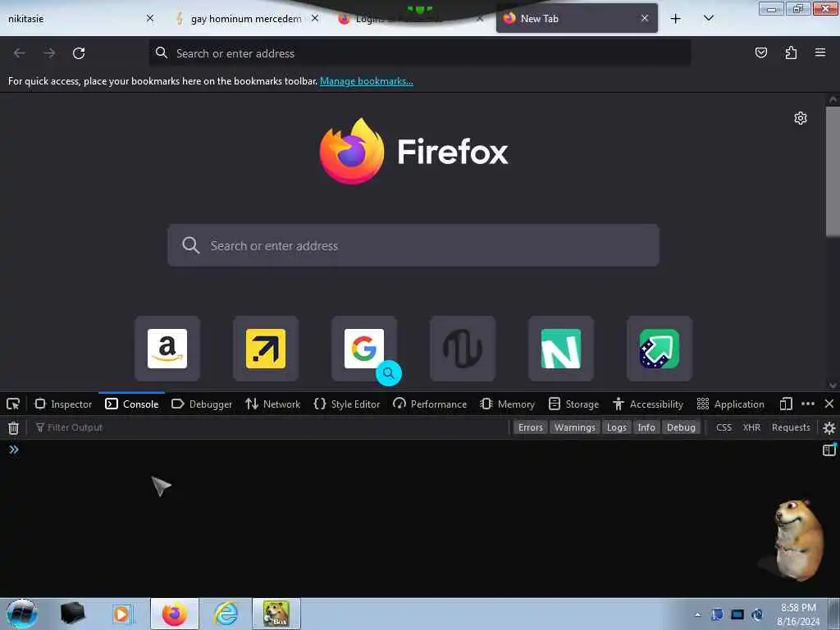The image size is (840, 630).
Task: Reload the page with the refresh icon
Action: click(79, 53)
